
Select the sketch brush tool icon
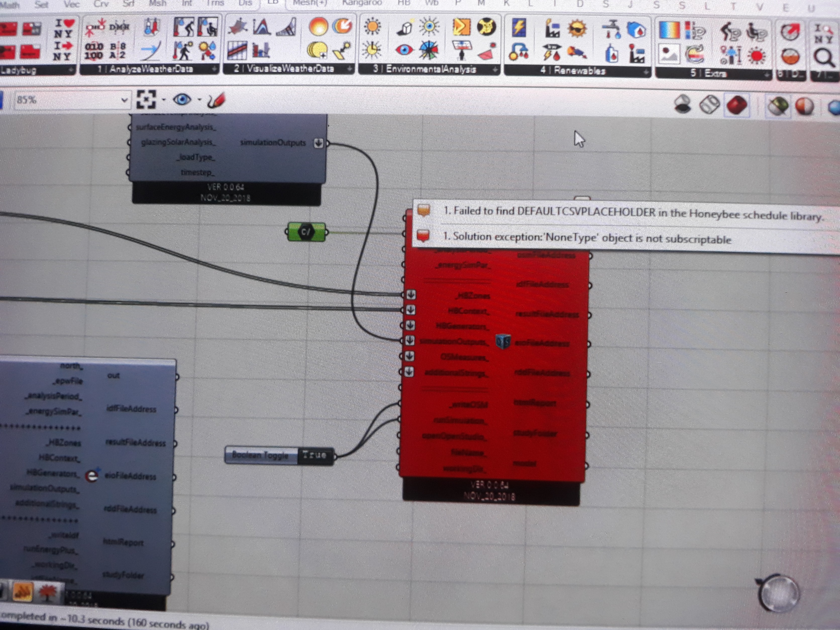coord(217,101)
